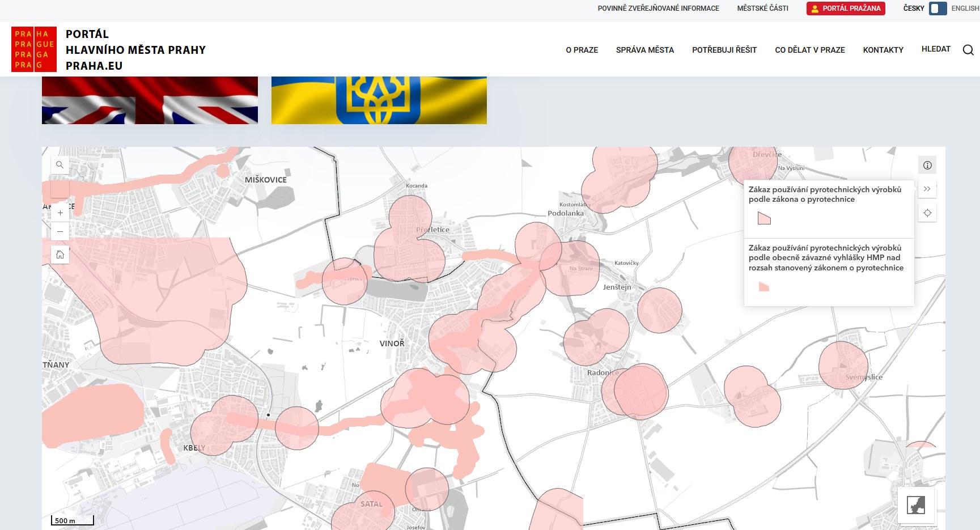Open the basemap switcher thumbnail
Viewport: 980px width, 530px height.
click(916, 504)
